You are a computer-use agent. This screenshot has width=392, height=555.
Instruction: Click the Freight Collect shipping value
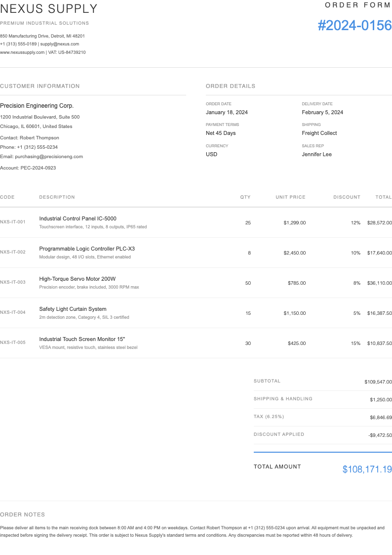(x=319, y=133)
